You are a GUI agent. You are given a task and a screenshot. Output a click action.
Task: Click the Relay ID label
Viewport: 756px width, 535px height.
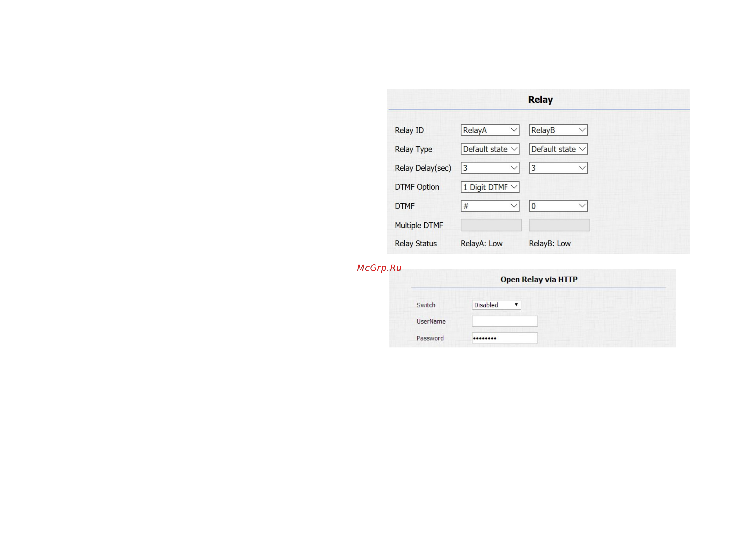409,130
